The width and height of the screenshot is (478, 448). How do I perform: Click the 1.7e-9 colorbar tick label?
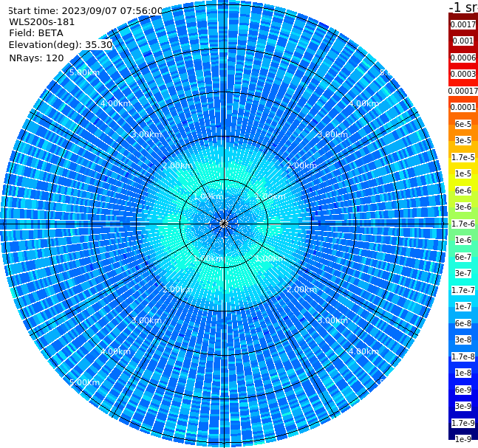(463, 423)
